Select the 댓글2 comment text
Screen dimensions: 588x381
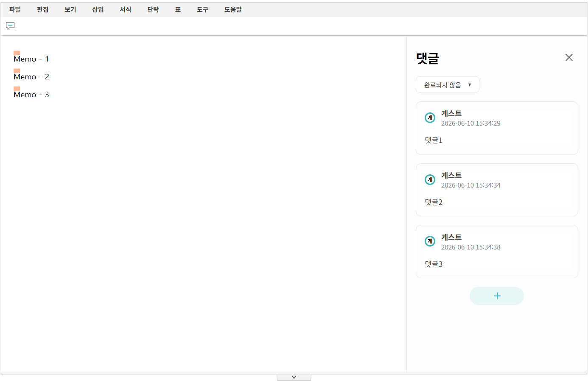pyautogui.click(x=434, y=202)
